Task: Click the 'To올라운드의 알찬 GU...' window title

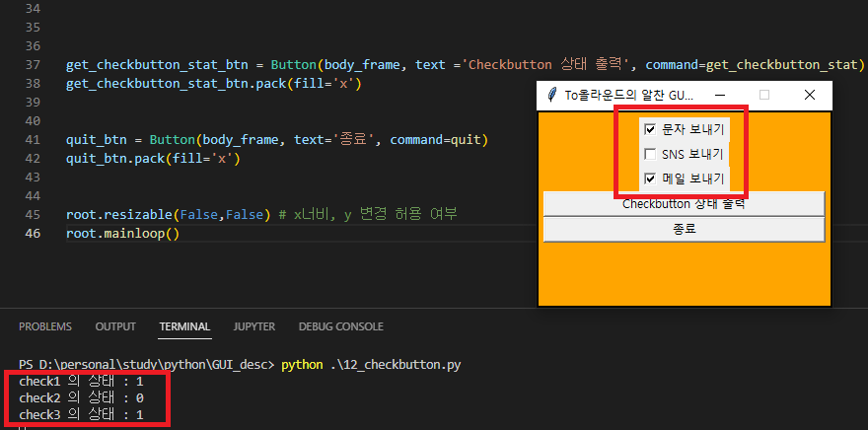Action: tap(629, 96)
